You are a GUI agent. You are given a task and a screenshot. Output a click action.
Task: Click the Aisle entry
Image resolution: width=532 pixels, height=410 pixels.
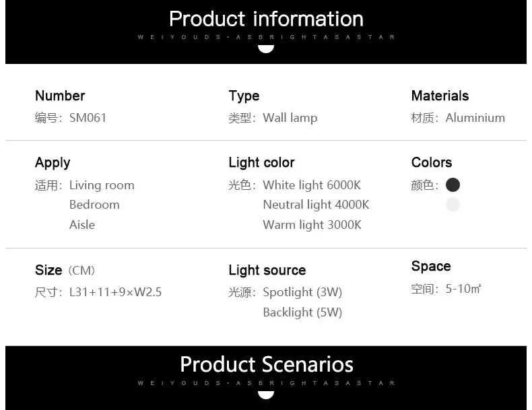(82, 225)
